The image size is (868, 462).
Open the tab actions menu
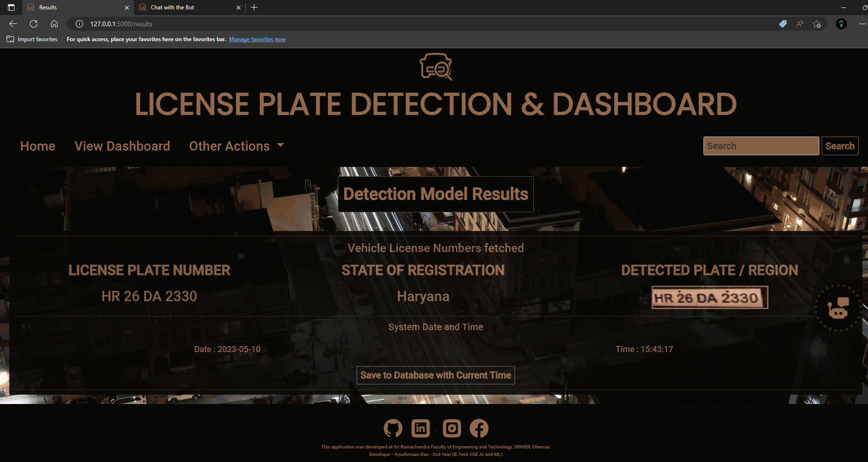click(10, 7)
